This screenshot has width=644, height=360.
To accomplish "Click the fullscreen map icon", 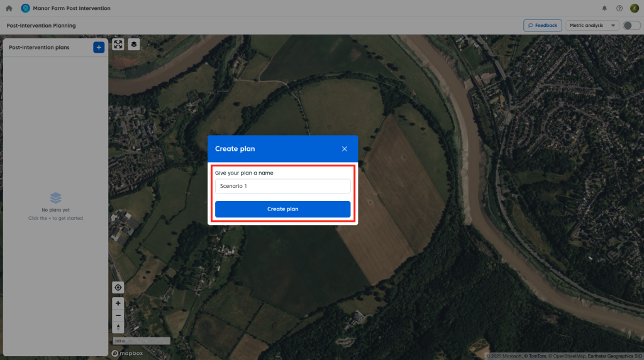I will coord(118,45).
